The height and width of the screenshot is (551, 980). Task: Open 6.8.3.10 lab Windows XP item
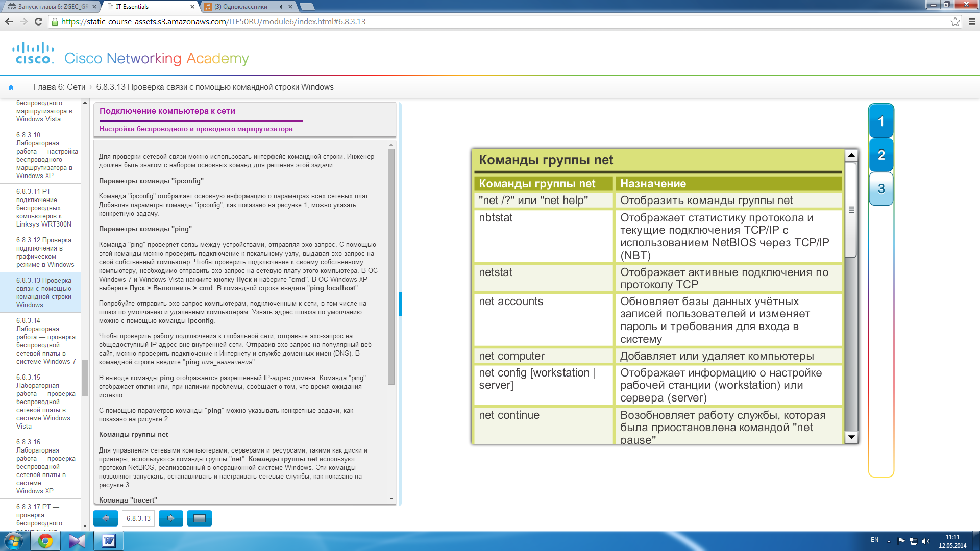click(x=40, y=155)
